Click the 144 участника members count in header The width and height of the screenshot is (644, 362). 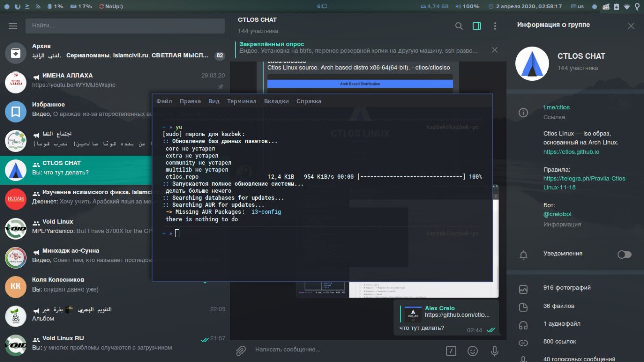coord(258,31)
